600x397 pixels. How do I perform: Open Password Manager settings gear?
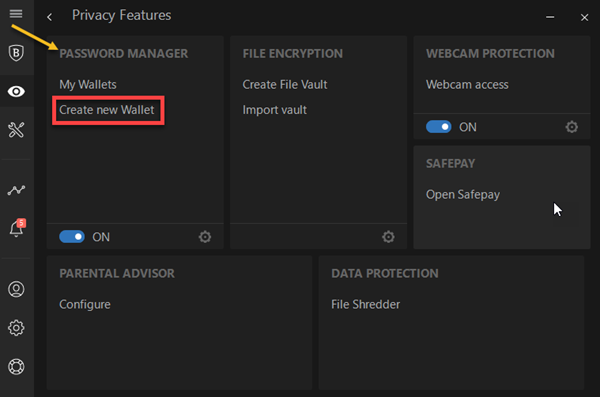tap(205, 237)
